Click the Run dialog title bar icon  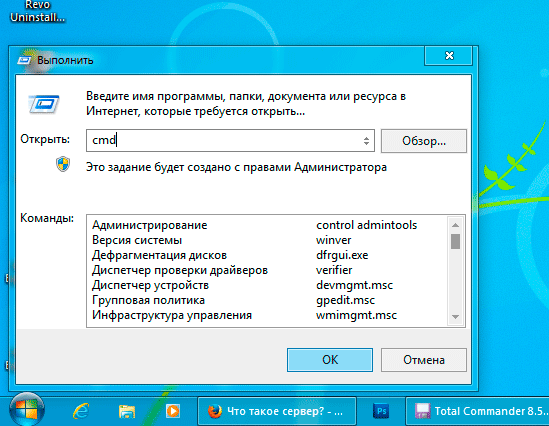coord(24,60)
